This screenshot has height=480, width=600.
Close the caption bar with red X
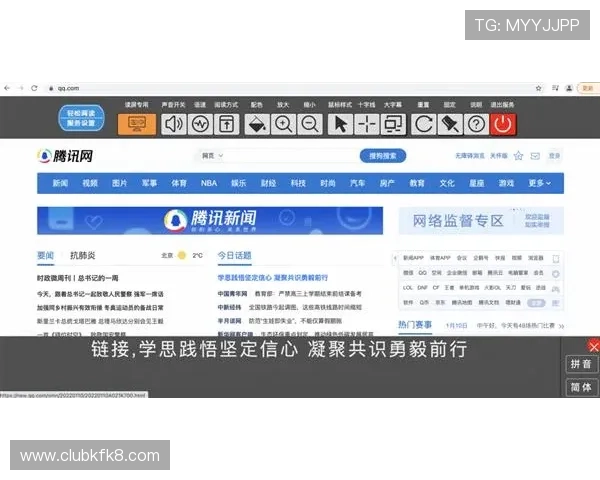point(593,347)
